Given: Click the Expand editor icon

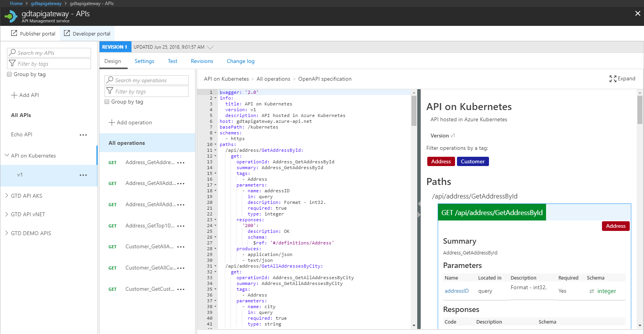Looking at the screenshot, I should 613,79.
